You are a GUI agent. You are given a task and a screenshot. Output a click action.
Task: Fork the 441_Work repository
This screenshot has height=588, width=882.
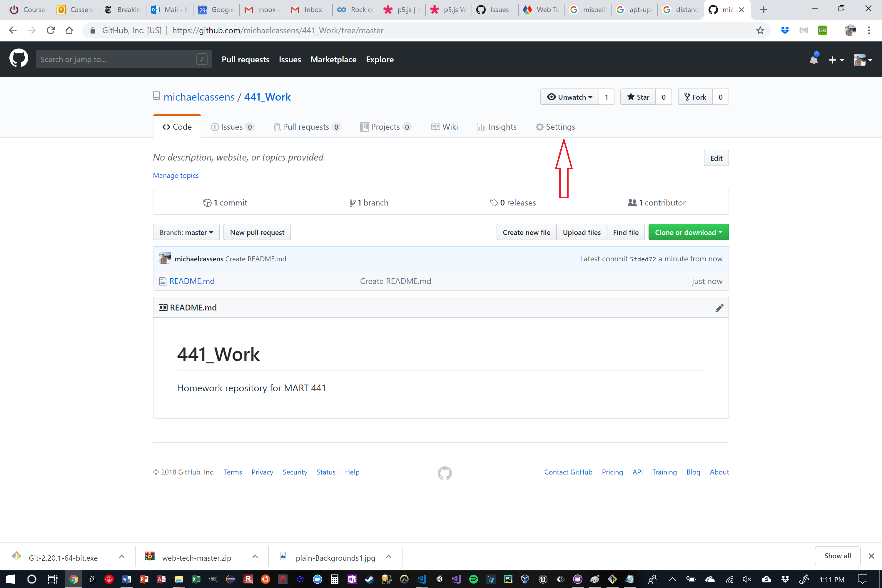coord(695,97)
